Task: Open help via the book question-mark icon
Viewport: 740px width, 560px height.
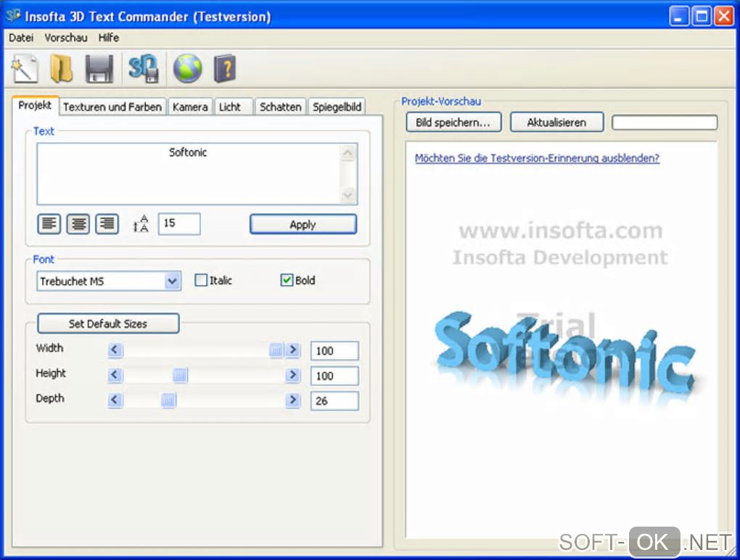Action: tap(225, 69)
